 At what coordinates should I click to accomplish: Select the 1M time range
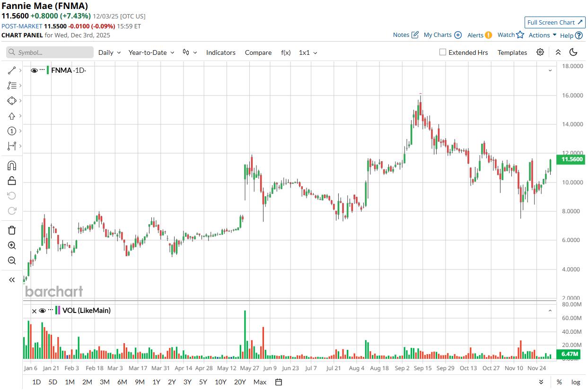point(70,382)
